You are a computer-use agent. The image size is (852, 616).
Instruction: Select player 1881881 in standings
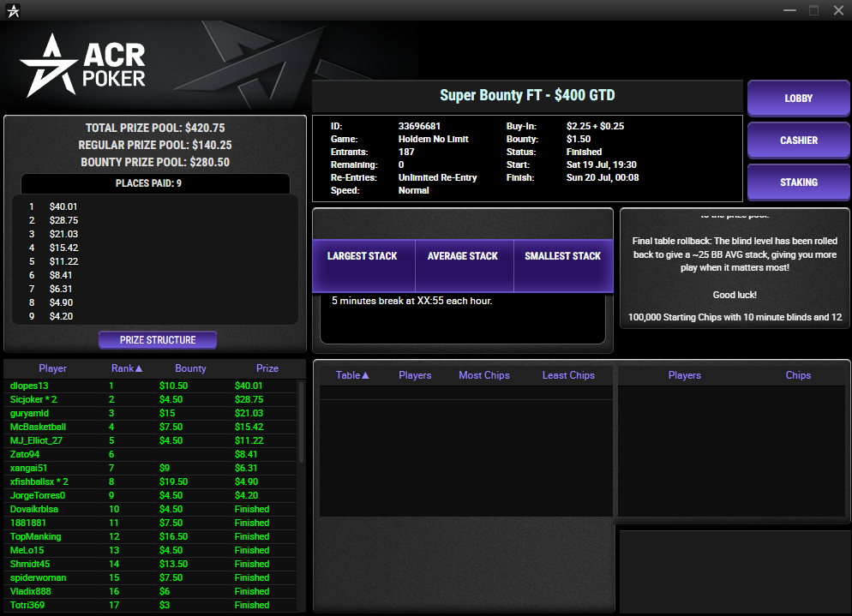pos(151,523)
